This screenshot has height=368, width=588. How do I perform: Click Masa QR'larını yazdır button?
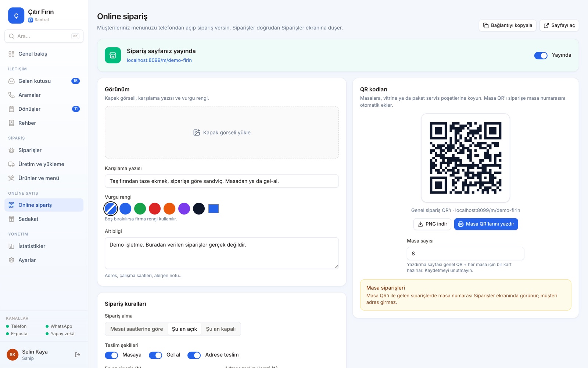coord(486,224)
